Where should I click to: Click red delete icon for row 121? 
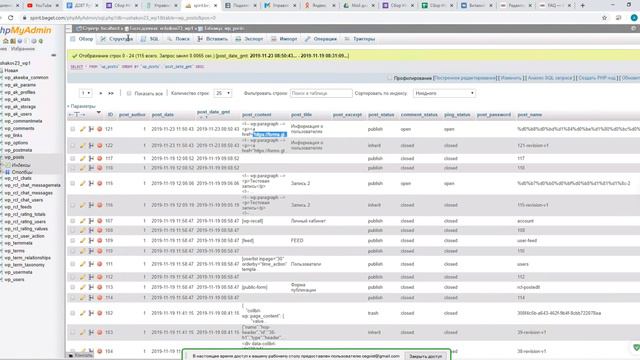click(100, 129)
